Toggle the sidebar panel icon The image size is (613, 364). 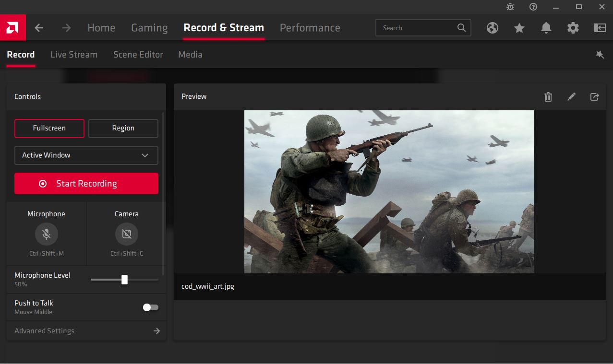click(600, 28)
